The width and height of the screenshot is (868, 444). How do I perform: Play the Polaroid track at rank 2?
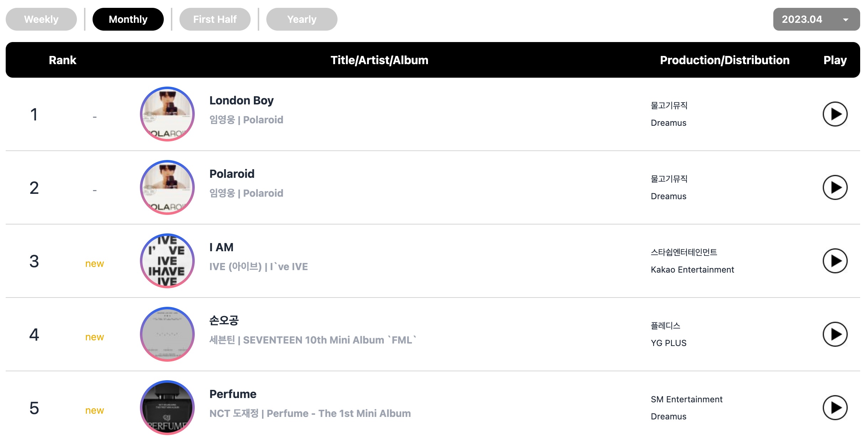click(x=835, y=188)
